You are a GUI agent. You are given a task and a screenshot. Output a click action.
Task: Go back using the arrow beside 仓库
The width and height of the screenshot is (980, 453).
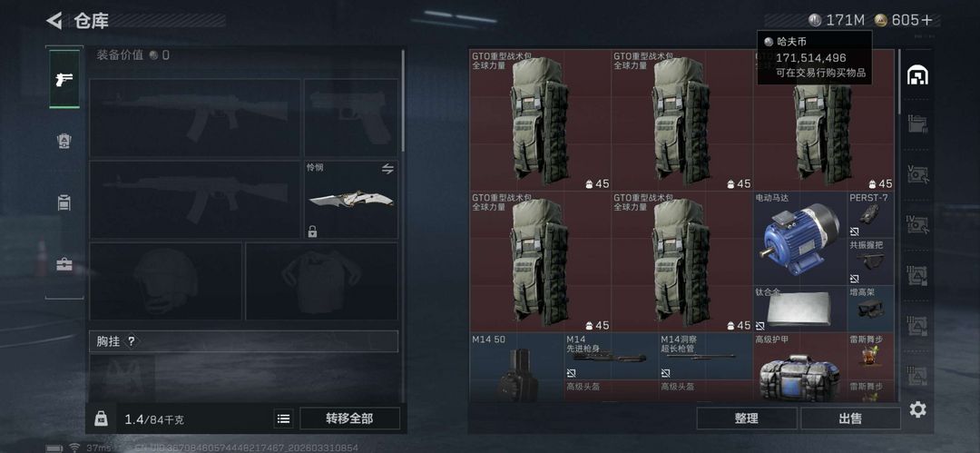[54, 21]
